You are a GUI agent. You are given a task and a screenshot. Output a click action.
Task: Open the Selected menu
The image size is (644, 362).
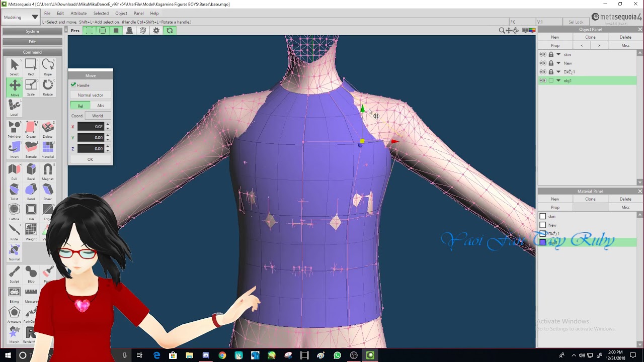click(101, 13)
